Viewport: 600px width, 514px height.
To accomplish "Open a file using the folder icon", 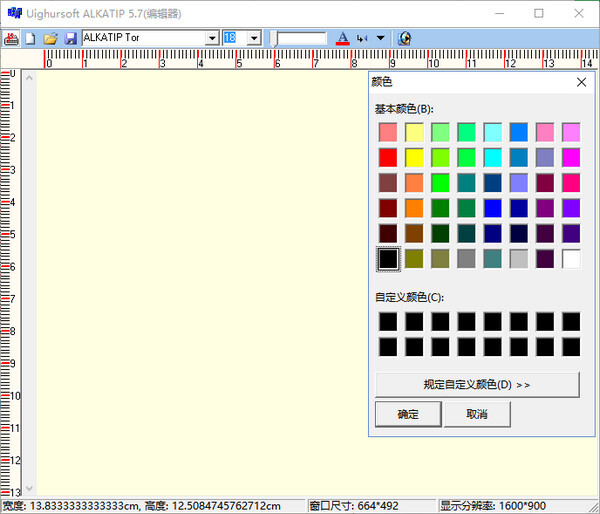I will [x=50, y=38].
